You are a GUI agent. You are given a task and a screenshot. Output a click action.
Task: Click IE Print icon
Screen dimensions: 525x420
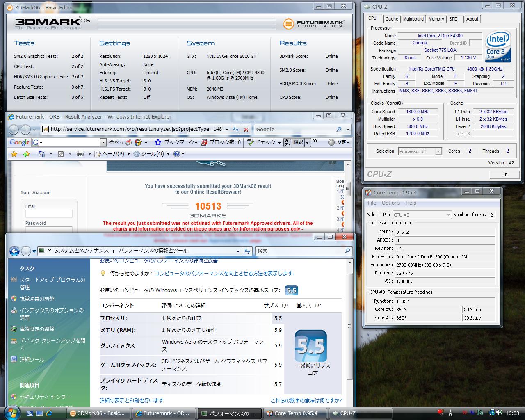tap(80, 154)
